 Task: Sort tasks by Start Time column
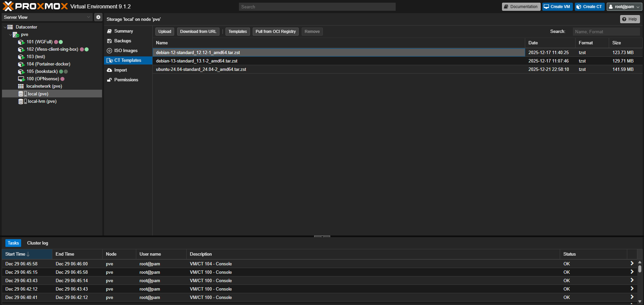pos(27,254)
